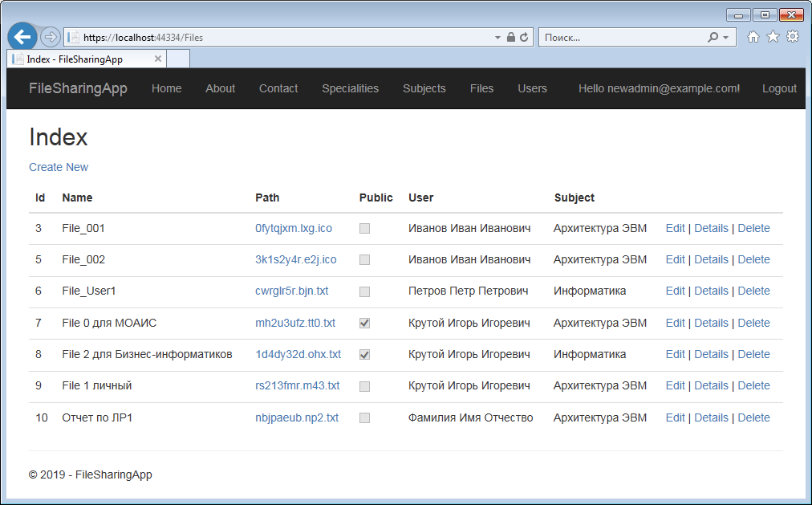The image size is (812, 505).
Task: Open browser settings with the gear icon
Action: click(794, 36)
